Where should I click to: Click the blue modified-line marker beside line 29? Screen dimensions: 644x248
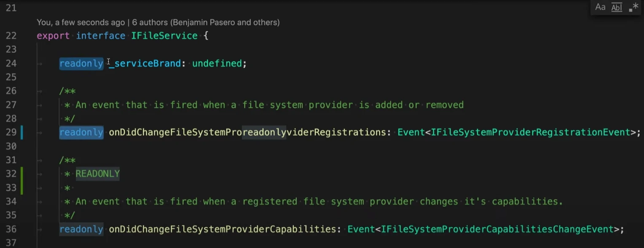[x=22, y=132]
